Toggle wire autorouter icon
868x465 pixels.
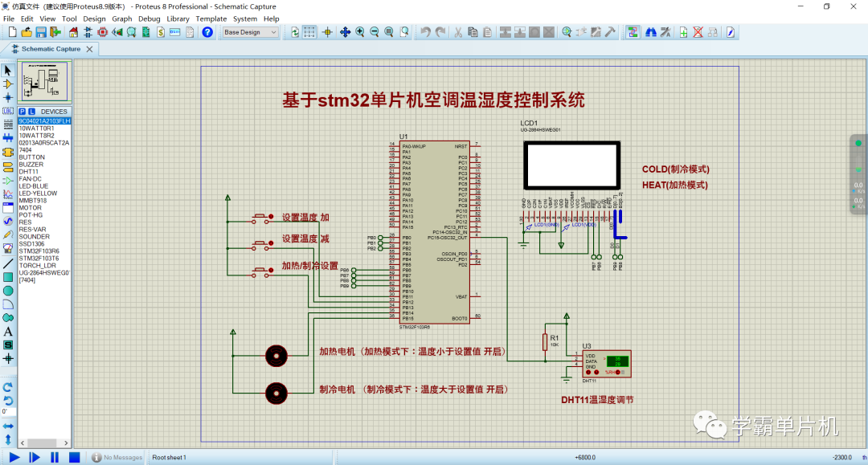click(633, 33)
